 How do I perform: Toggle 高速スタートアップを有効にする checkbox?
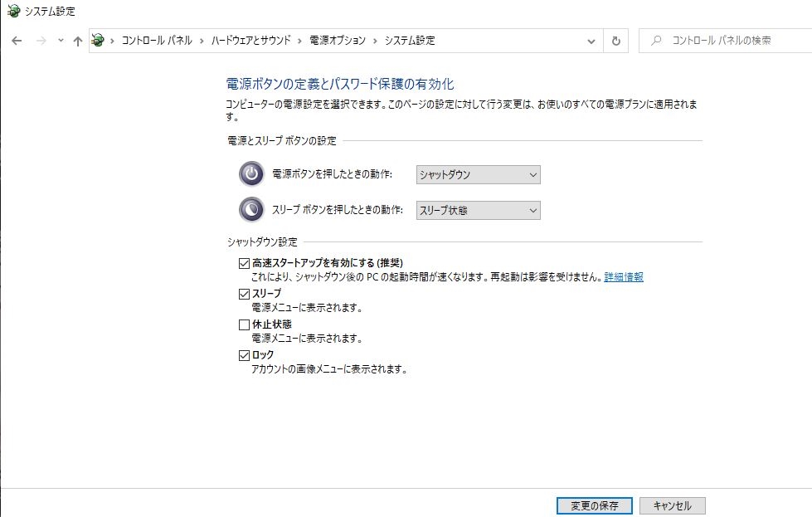tap(244, 263)
